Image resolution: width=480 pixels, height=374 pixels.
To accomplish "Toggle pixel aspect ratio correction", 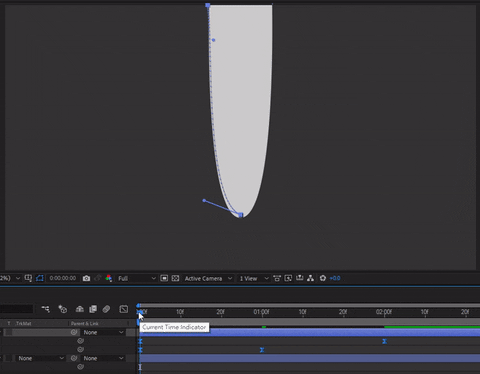I will tap(277, 278).
